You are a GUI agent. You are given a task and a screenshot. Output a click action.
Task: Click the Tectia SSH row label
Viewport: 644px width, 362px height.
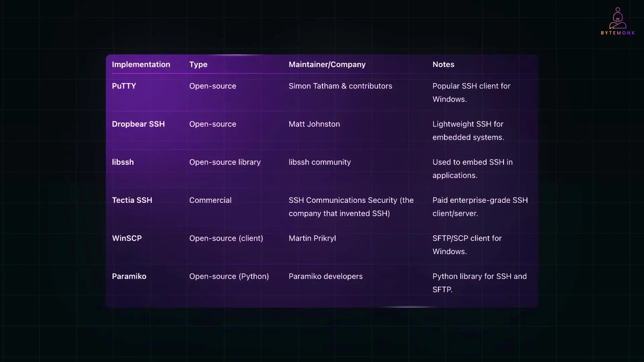[132, 200]
